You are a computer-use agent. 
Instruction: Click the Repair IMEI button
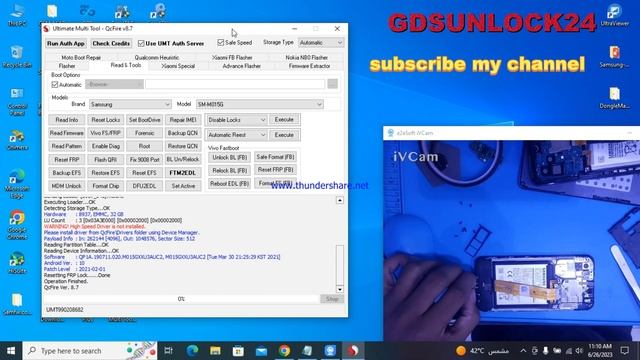tap(183, 120)
